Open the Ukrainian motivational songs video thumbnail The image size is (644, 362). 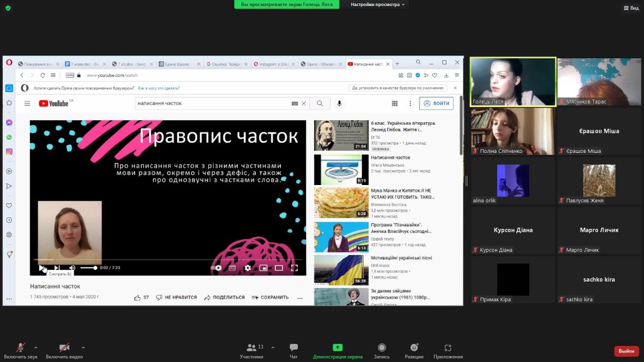pyautogui.click(x=341, y=270)
